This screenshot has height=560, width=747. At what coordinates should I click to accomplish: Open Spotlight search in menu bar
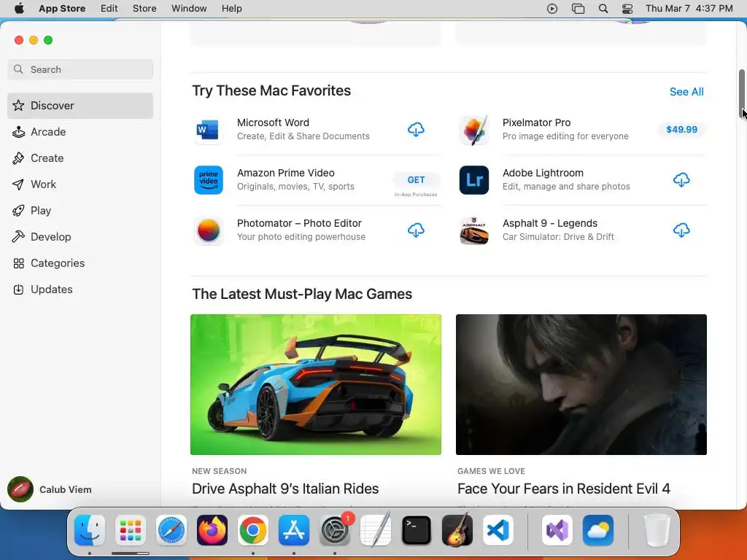tap(603, 9)
